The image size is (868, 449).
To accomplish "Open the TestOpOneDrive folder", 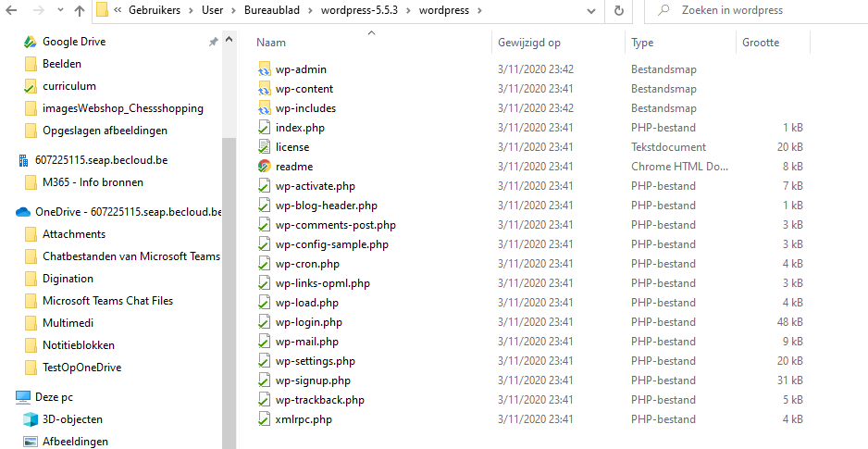I will click(82, 367).
